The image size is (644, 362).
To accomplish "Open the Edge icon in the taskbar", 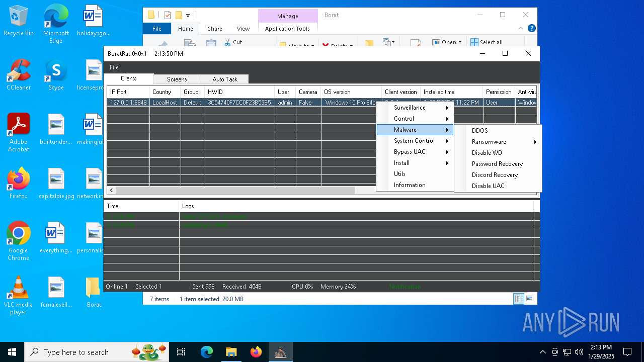I will click(x=207, y=352).
